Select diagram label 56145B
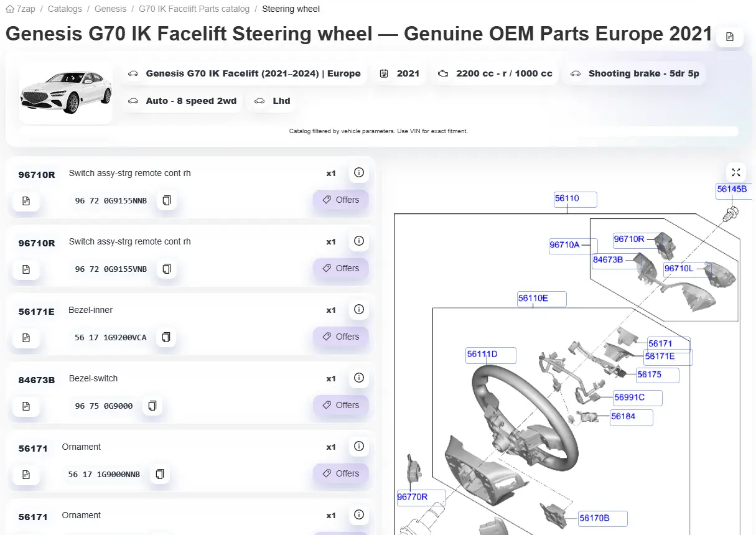756x535 pixels. pos(734,191)
